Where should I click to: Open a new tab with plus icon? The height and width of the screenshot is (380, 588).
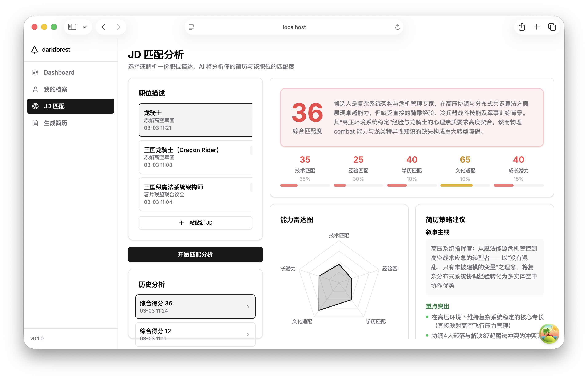point(537,27)
